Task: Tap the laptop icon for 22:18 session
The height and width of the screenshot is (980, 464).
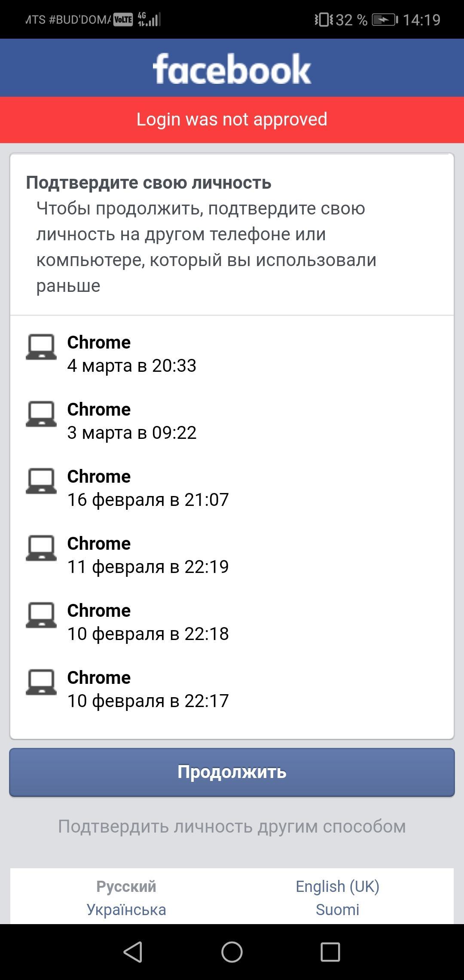Action: coord(41,615)
